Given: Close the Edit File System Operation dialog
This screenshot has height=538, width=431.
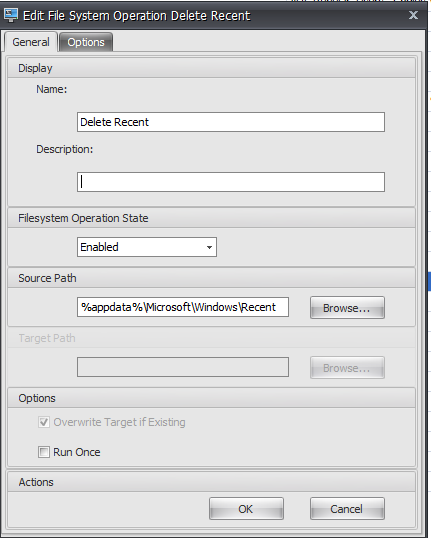Looking at the screenshot, I should coord(413,15).
